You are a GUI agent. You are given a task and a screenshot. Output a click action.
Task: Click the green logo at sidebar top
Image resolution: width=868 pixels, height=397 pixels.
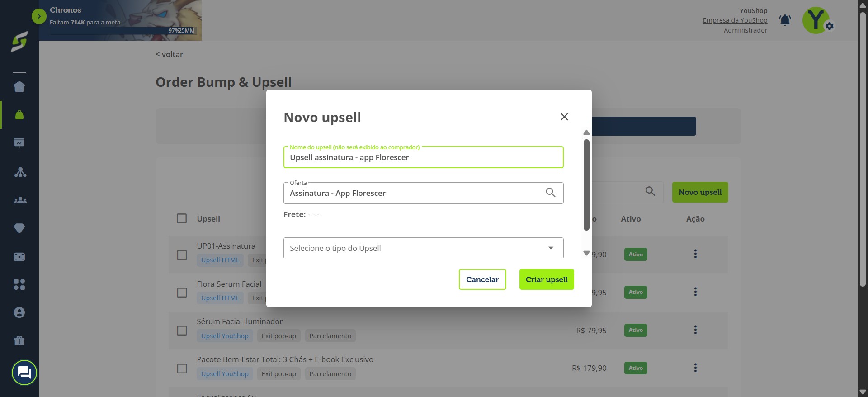click(19, 42)
